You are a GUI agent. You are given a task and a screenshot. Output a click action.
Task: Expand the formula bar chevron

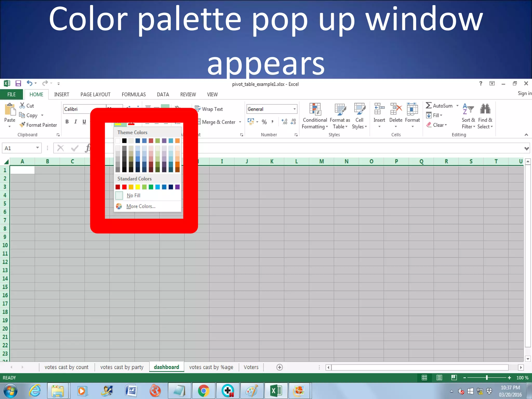(527, 149)
